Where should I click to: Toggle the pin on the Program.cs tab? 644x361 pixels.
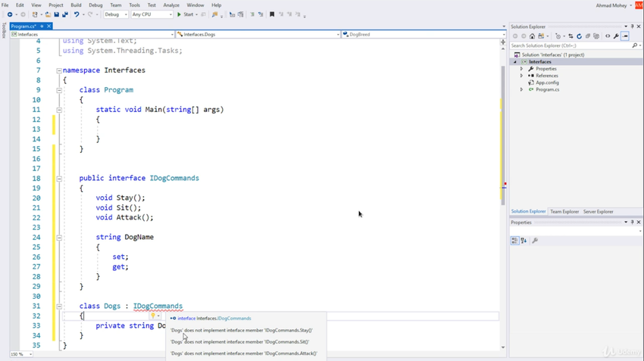pos(42,26)
